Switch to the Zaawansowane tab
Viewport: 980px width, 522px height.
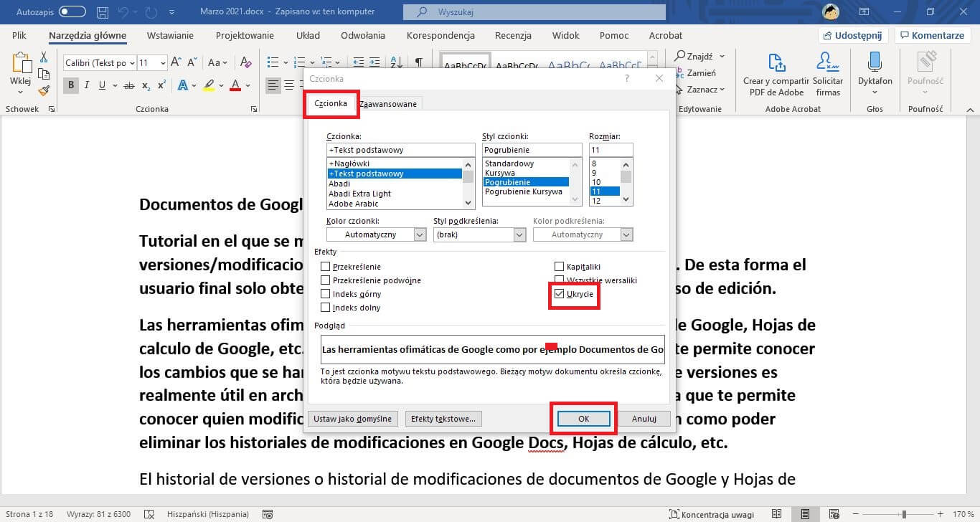[388, 104]
